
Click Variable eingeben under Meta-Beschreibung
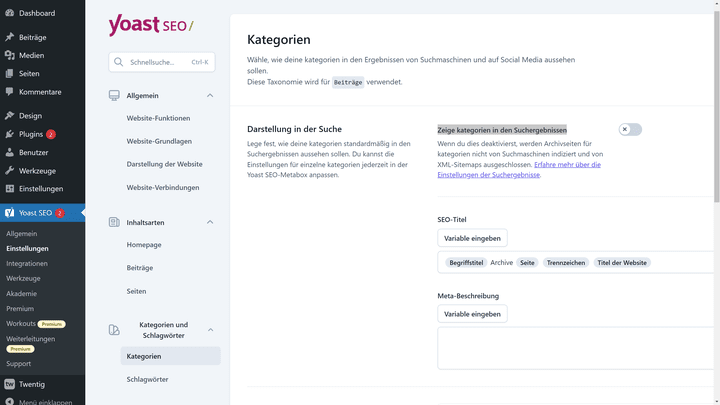(472, 314)
